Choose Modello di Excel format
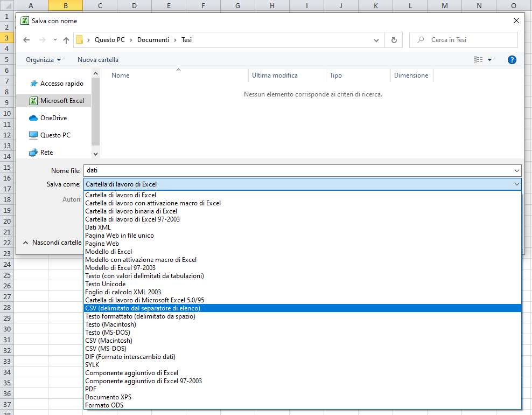The width and height of the screenshot is (532, 415). point(302,252)
